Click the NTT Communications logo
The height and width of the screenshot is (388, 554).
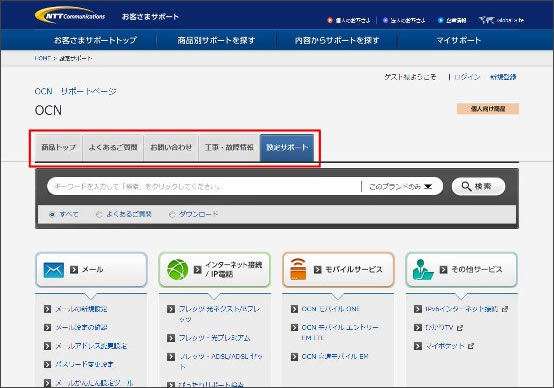click(x=70, y=16)
